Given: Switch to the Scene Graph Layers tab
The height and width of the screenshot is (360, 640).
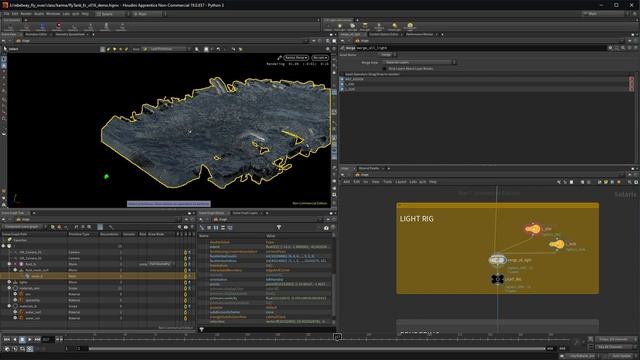Looking at the screenshot, I should click(246, 213).
